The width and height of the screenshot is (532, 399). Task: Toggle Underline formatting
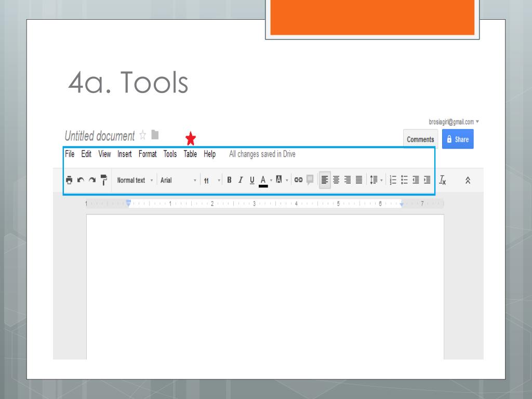(252, 180)
